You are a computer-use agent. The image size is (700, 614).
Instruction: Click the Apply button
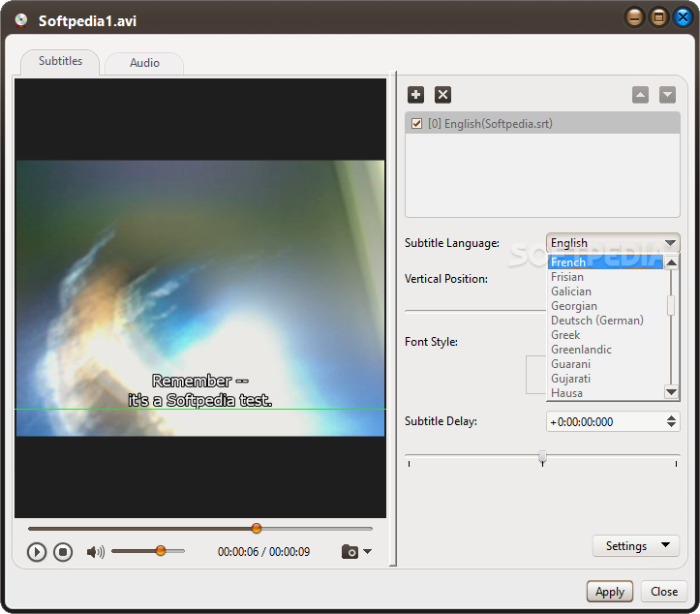pyautogui.click(x=609, y=592)
